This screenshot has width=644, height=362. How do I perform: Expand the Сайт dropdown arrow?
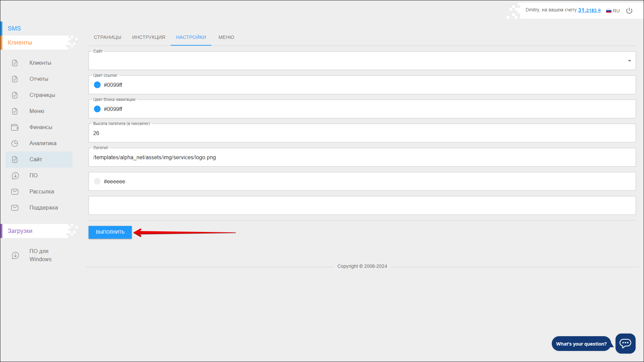(629, 61)
